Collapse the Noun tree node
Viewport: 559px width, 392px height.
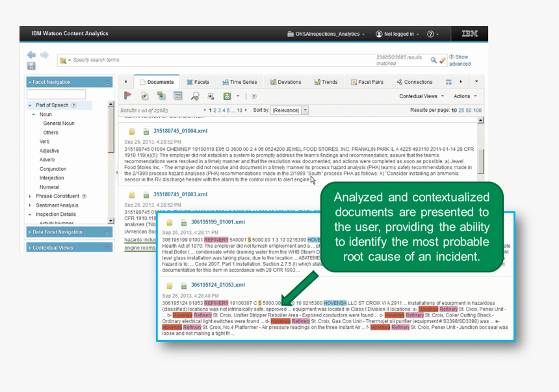(34, 114)
